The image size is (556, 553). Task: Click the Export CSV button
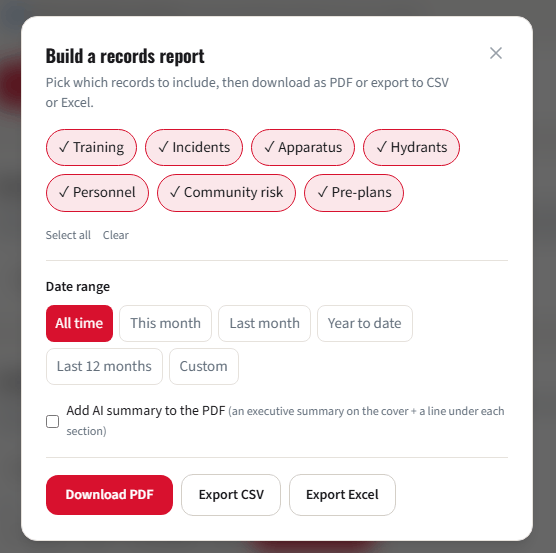click(231, 495)
